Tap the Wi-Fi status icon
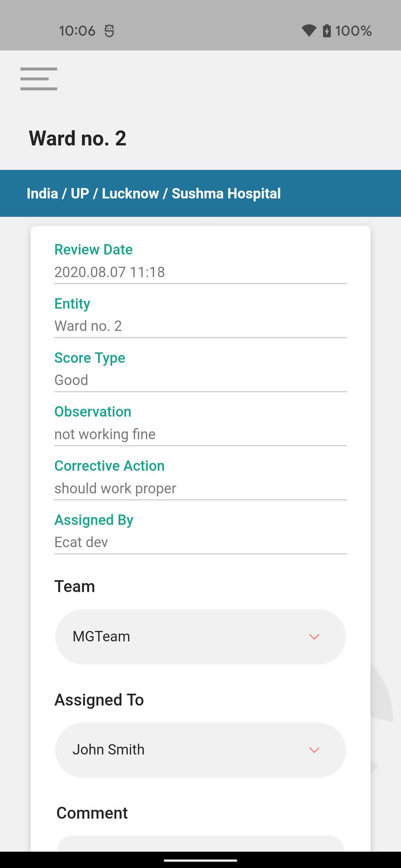The height and width of the screenshot is (868, 401). coord(309,30)
